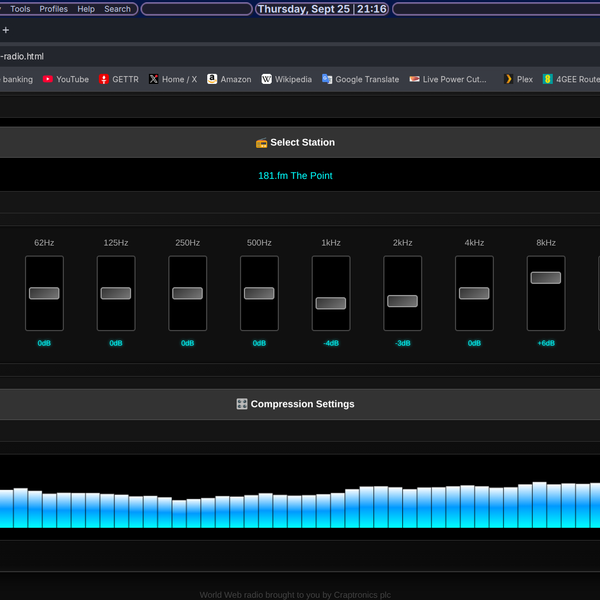This screenshot has height=600, width=600.
Task: Click the Thursday, Sept 25 clock display
Action: click(x=322, y=9)
